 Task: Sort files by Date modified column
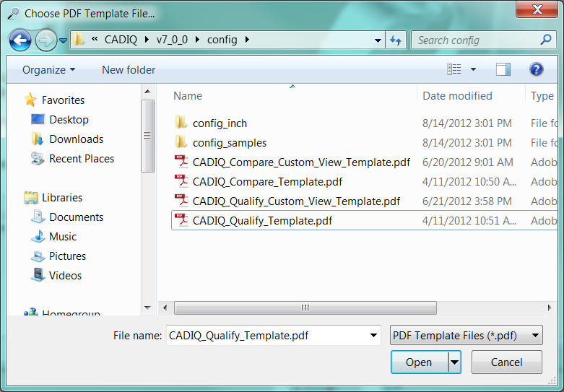click(457, 96)
